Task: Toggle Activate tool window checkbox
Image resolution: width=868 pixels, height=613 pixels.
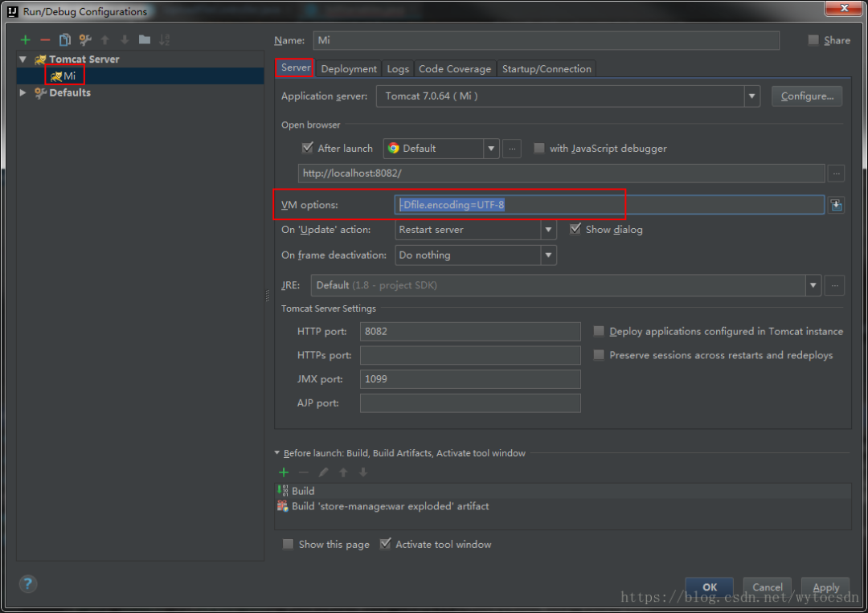Action: pos(386,544)
